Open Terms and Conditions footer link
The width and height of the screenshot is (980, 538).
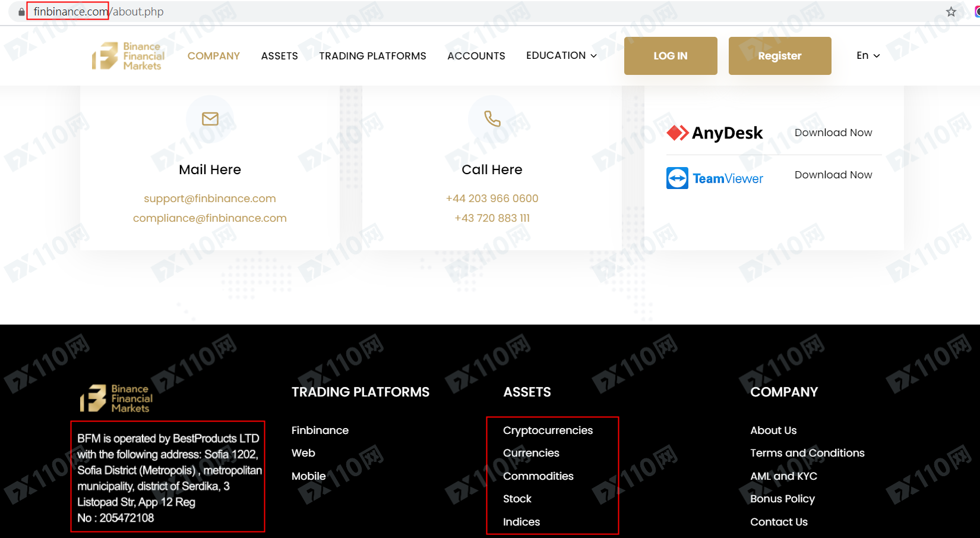click(x=807, y=453)
